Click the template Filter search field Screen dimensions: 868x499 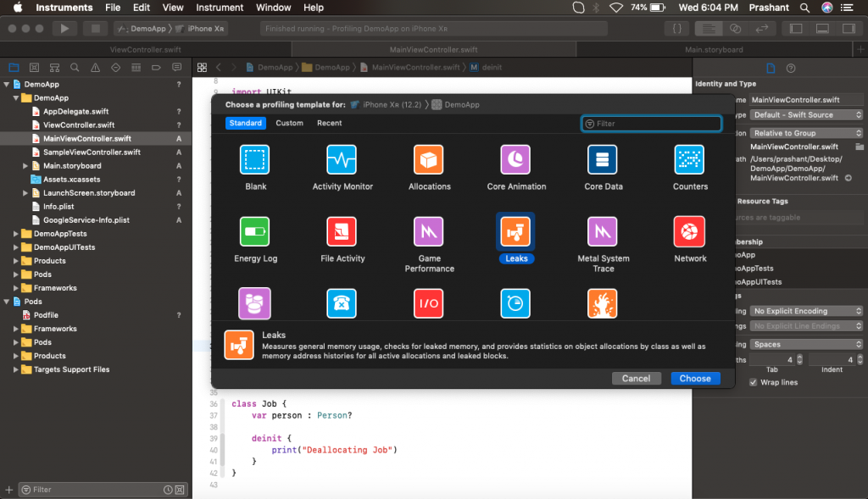pyautogui.click(x=652, y=124)
